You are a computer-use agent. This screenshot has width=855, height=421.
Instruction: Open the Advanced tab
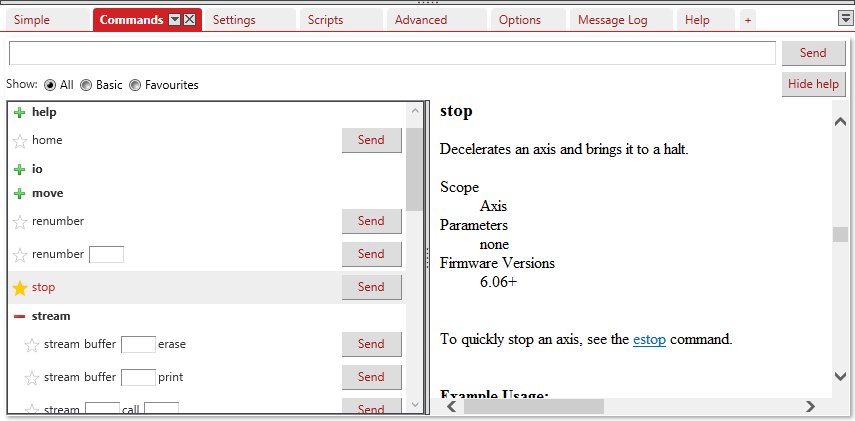coord(437,20)
